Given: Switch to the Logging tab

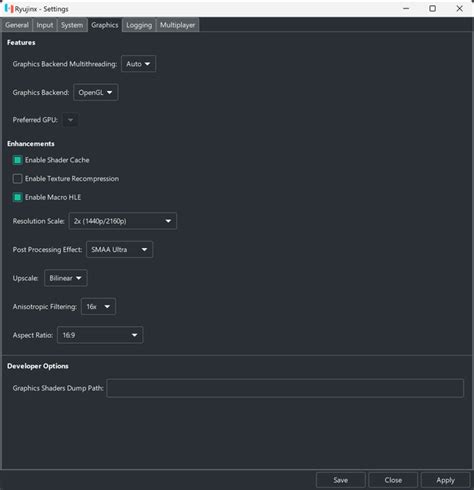Looking at the screenshot, I should (139, 25).
